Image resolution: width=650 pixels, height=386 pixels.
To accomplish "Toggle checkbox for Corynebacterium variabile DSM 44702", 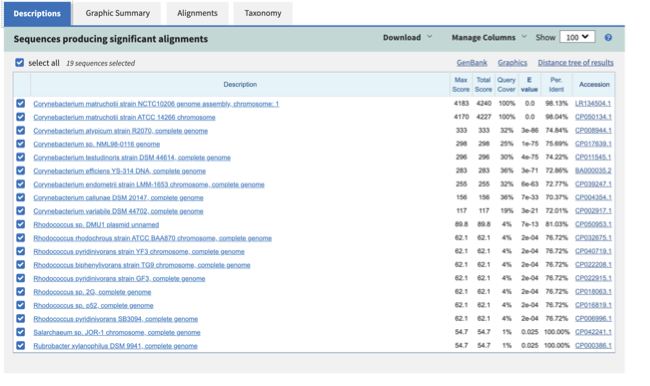I will 20,211.
